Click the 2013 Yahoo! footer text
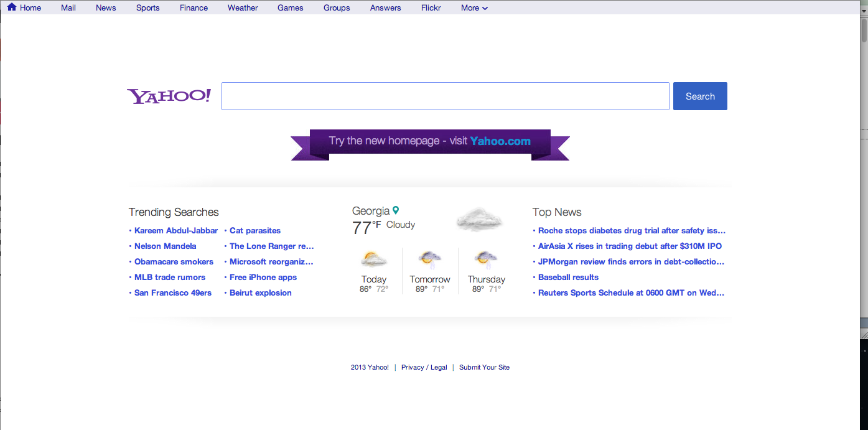Screen dimensions: 868x430 click(370, 368)
